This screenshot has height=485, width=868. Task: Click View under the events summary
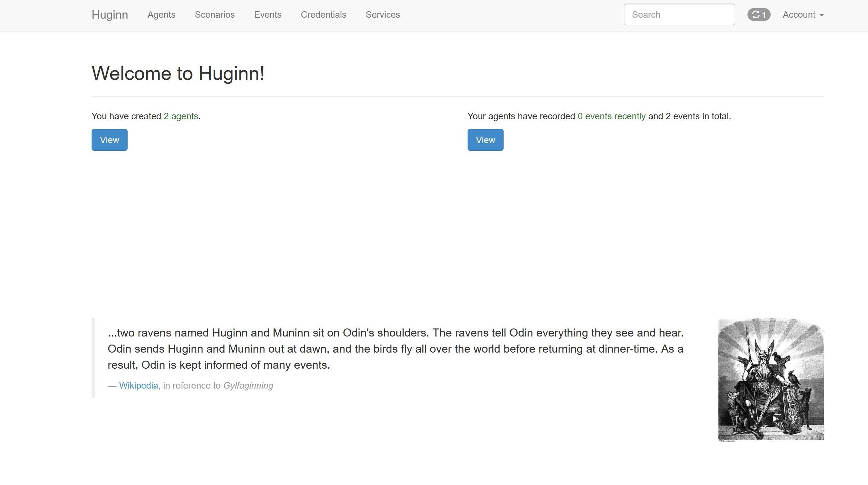485,139
